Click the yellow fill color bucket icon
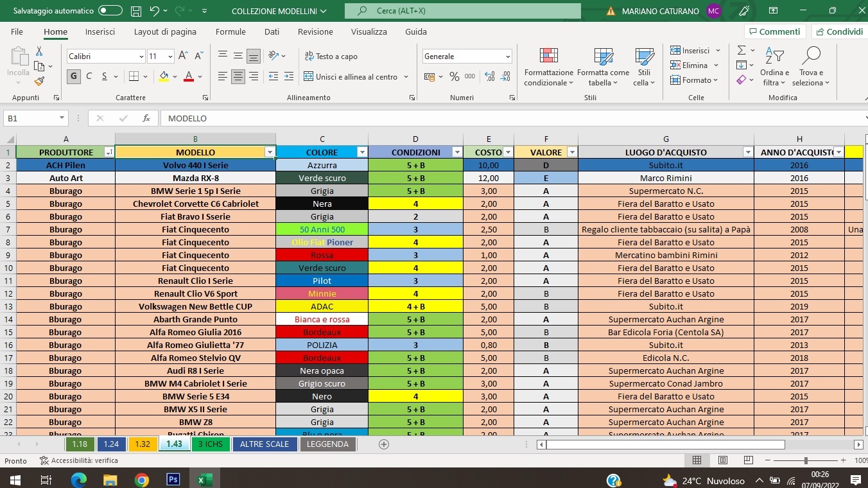 click(164, 76)
